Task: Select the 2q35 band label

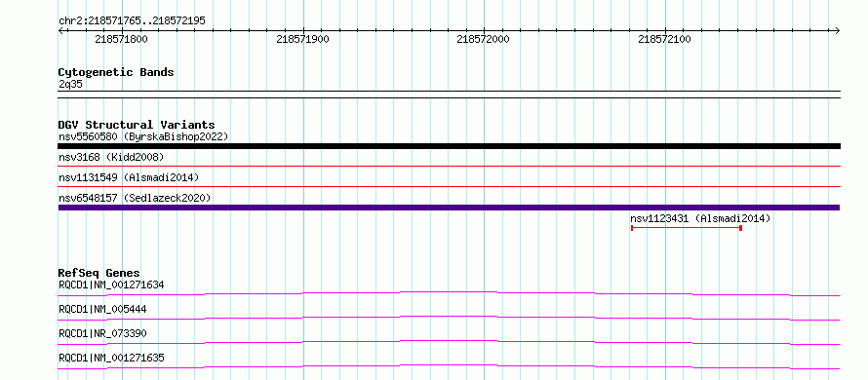Action: coord(70,84)
